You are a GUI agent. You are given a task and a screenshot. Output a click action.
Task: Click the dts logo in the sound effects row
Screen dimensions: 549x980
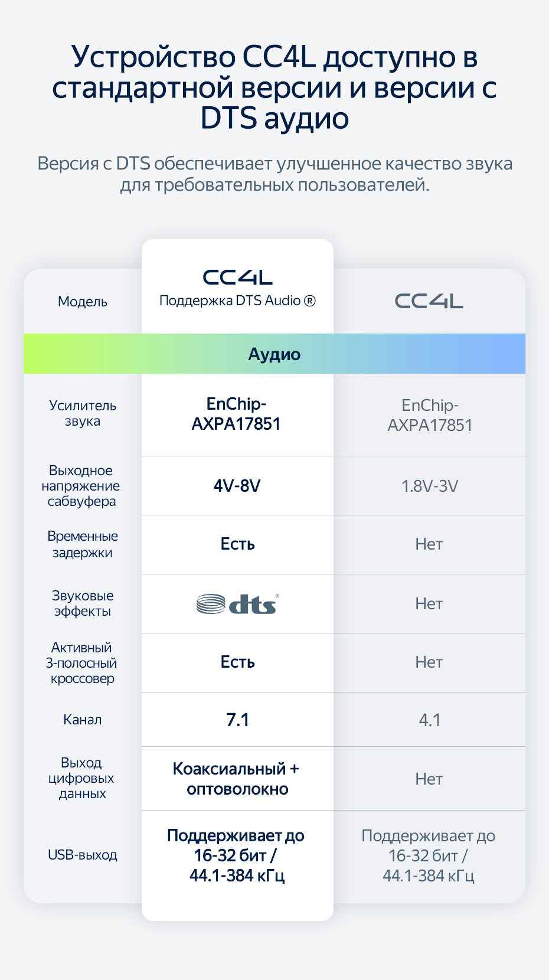[x=237, y=604]
